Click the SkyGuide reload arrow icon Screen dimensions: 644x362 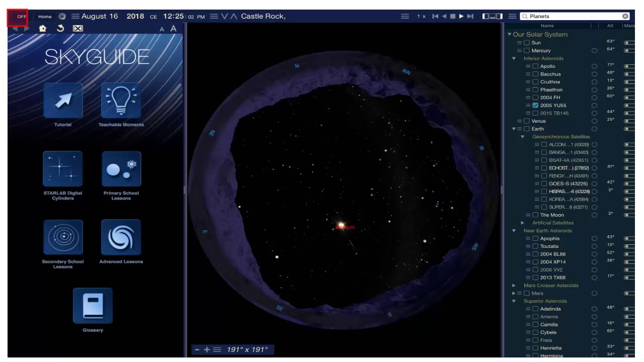(x=60, y=29)
